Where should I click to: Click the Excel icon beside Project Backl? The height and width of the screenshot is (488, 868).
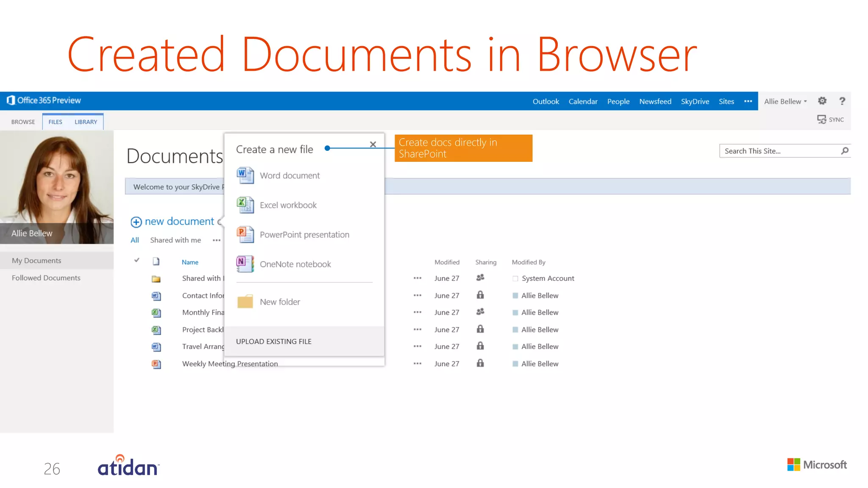pyautogui.click(x=156, y=330)
